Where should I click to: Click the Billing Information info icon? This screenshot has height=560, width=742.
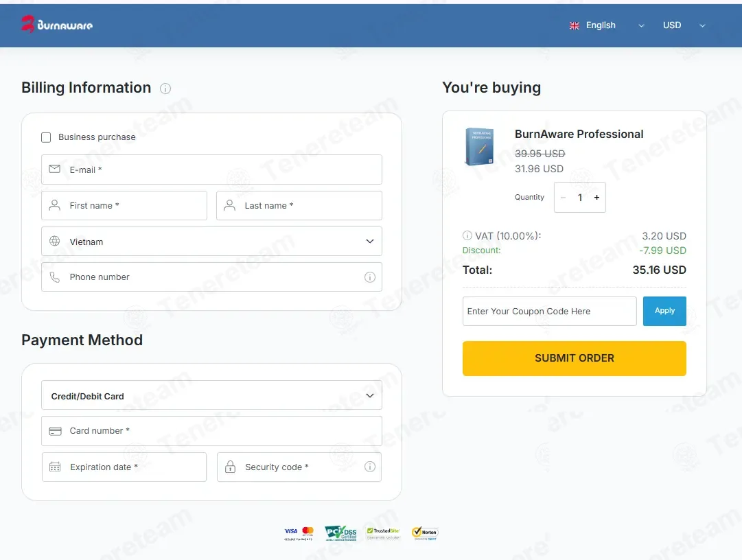click(165, 89)
